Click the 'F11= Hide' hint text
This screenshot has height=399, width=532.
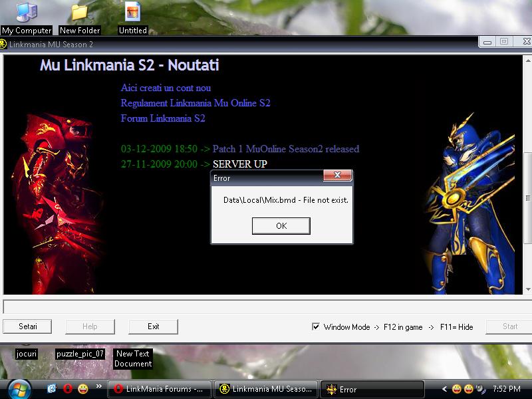(456, 327)
